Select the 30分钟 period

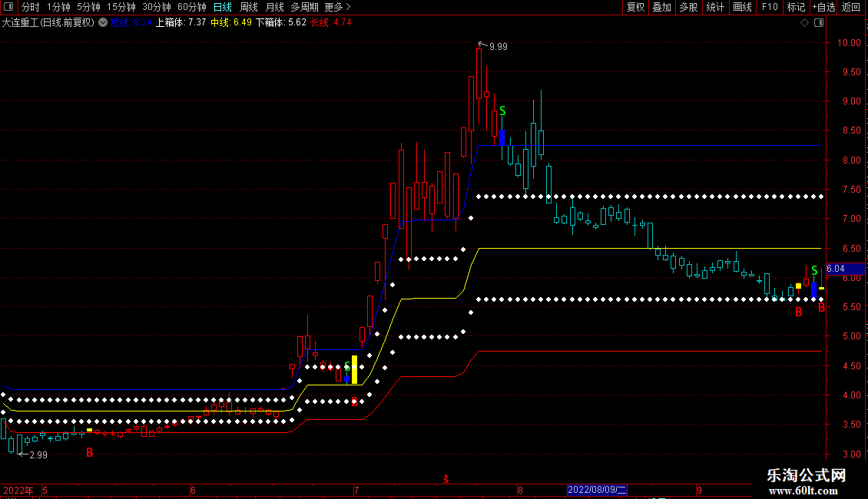pos(157,7)
